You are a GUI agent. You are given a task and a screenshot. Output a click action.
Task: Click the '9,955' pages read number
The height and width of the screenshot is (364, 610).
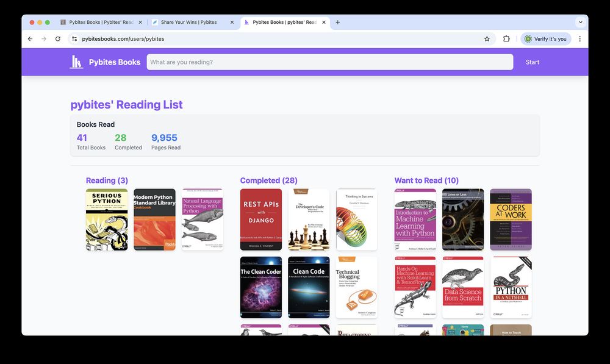tap(164, 138)
